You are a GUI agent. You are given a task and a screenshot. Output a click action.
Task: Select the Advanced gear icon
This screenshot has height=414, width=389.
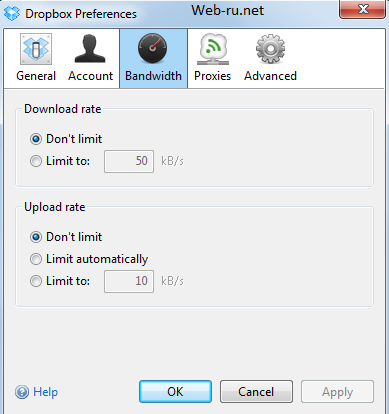(270, 49)
